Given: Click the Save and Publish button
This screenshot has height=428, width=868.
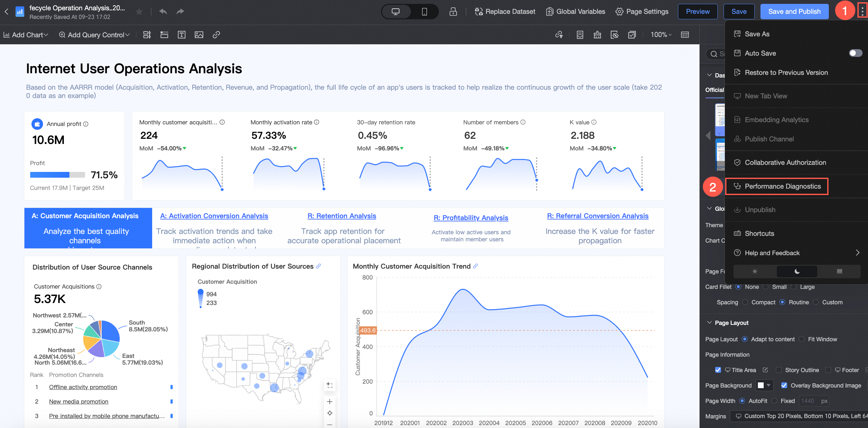Looking at the screenshot, I should [x=794, y=12].
